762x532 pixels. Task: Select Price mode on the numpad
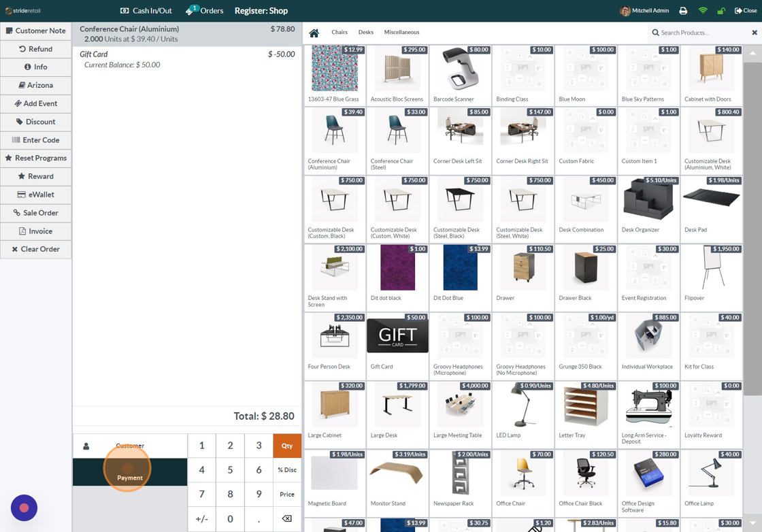click(287, 495)
